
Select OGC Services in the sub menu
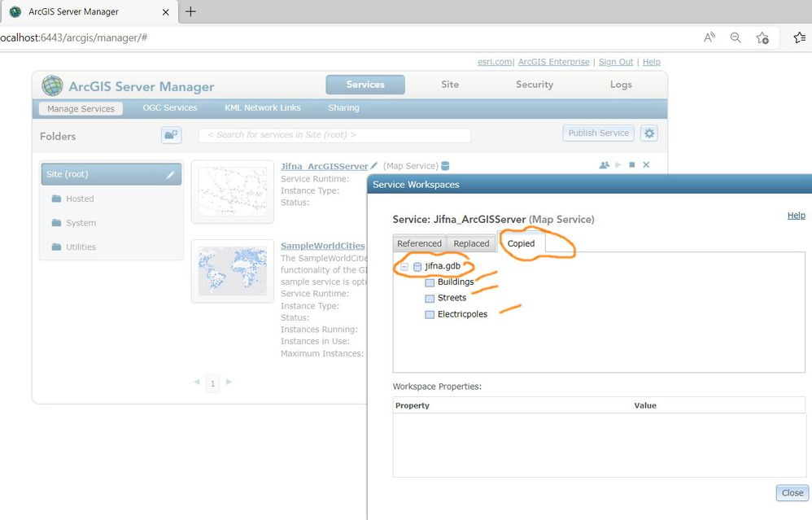[x=170, y=107]
